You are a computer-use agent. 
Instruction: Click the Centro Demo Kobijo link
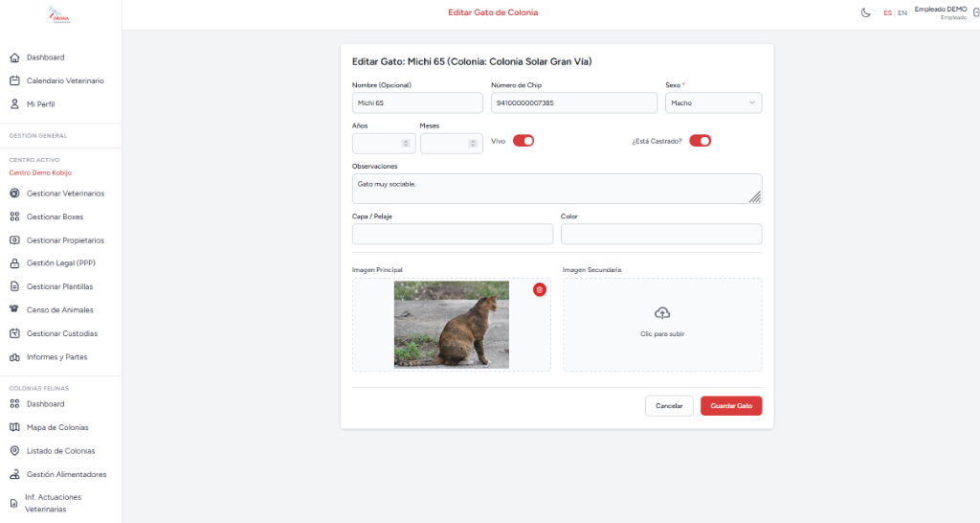coord(40,172)
